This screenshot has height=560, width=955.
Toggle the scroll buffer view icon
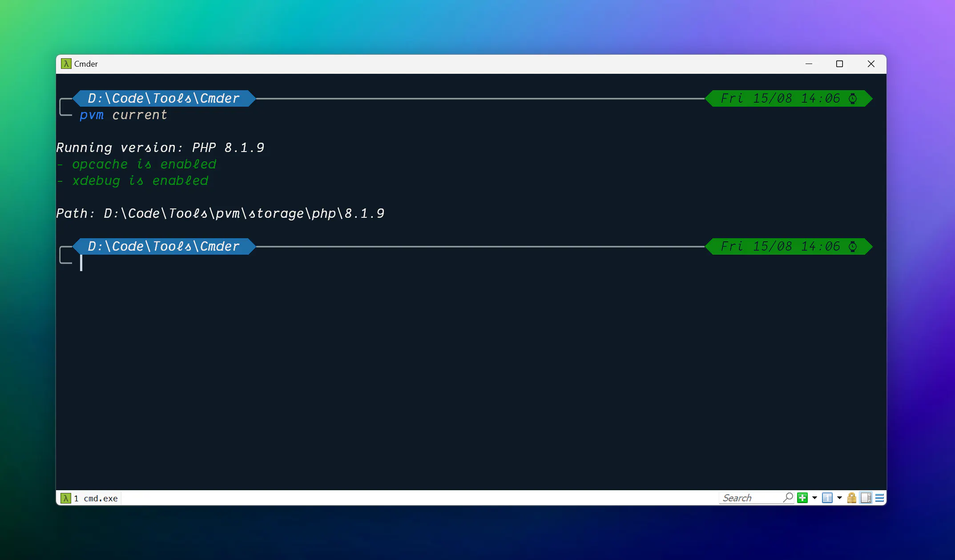click(866, 498)
